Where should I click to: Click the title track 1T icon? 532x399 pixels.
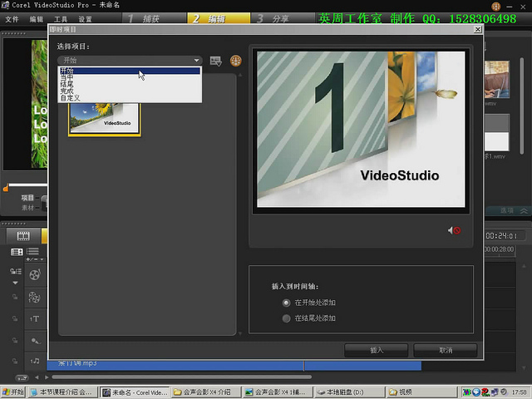point(35,318)
